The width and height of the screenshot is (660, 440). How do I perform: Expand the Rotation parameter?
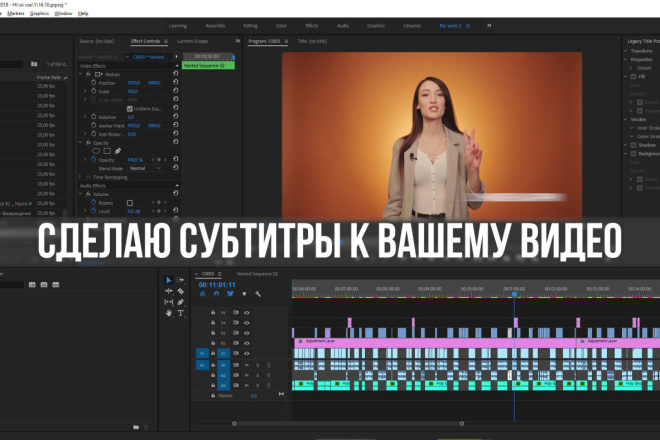click(x=85, y=117)
